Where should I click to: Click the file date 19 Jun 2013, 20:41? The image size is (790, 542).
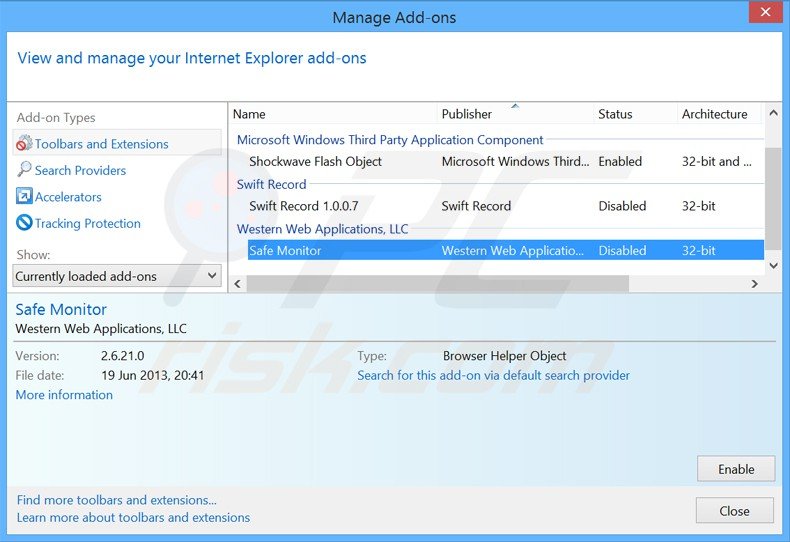coord(153,375)
